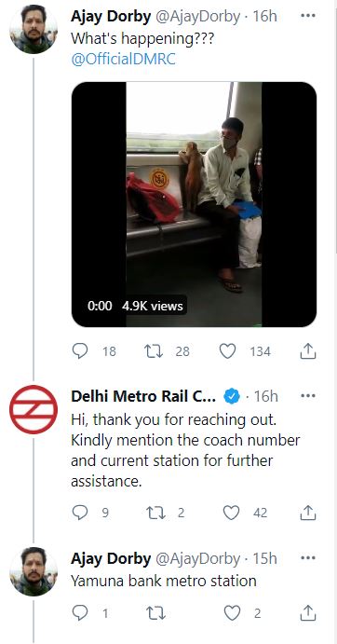The image size is (337, 644).
Task: Open more options on the first tweet
Action: pyautogui.click(x=308, y=16)
